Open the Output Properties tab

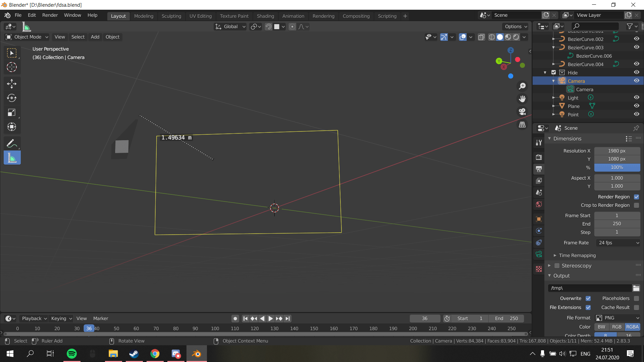[x=539, y=169]
